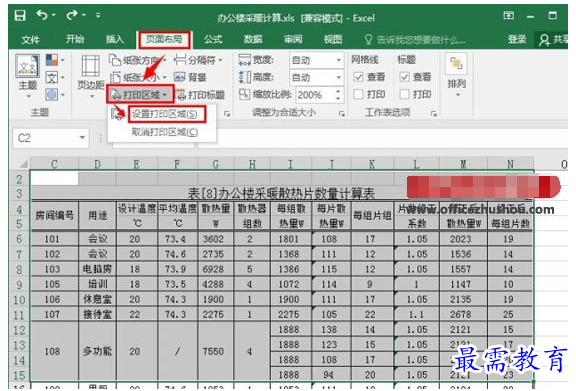This screenshot has width=576, height=391.
Task: Choose 取消打印区域(C) menu item
Action: (164, 132)
